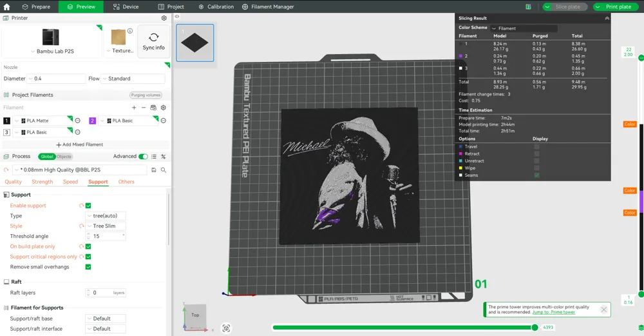Select plate 1 thumbnail
The height and width of the screenshot is (336, 644).
pos(195,43)
